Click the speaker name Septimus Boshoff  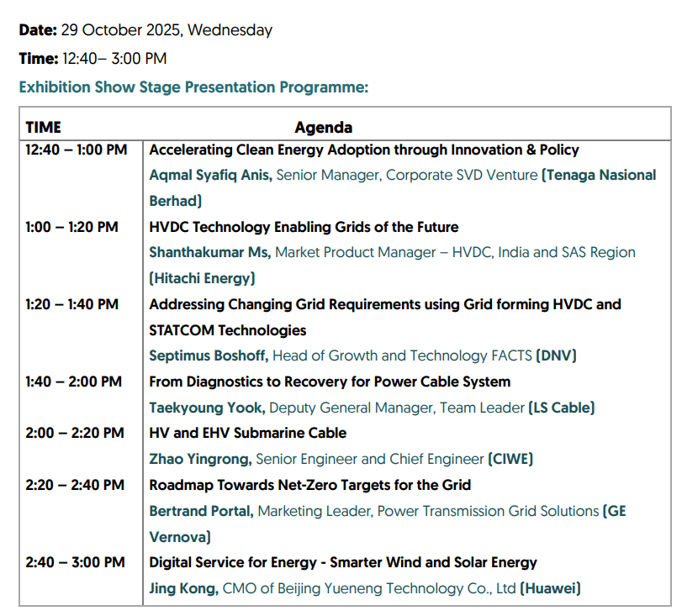point(209,355)
